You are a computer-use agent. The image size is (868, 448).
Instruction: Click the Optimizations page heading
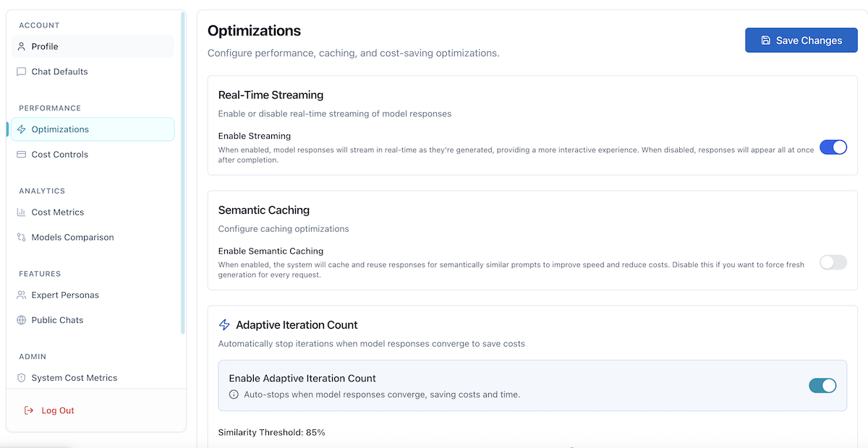(254, 31)
